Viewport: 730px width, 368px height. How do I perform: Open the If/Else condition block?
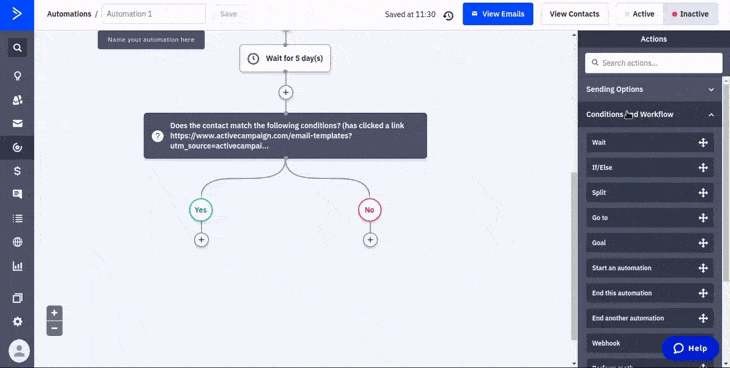tap(285, 136)
